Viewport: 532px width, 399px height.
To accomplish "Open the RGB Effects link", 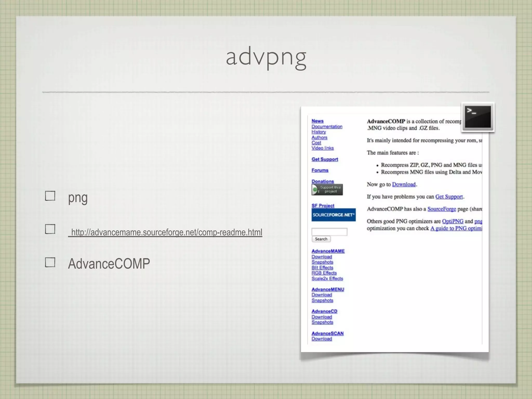I will click(324, 273).
